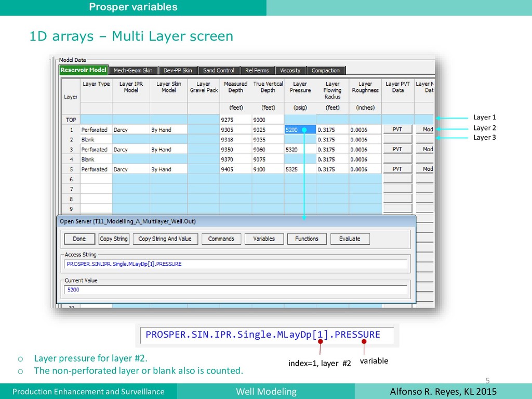Select layer 3 pressure cell 5320
This screenshot has height=399, width=532.
(300, 149)
